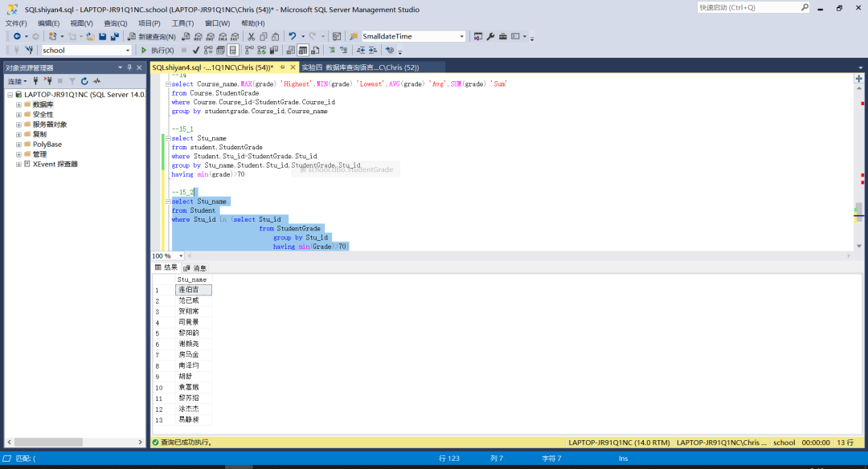Refresh Object Explorer with the refresh icon

(x=84, y=81)
